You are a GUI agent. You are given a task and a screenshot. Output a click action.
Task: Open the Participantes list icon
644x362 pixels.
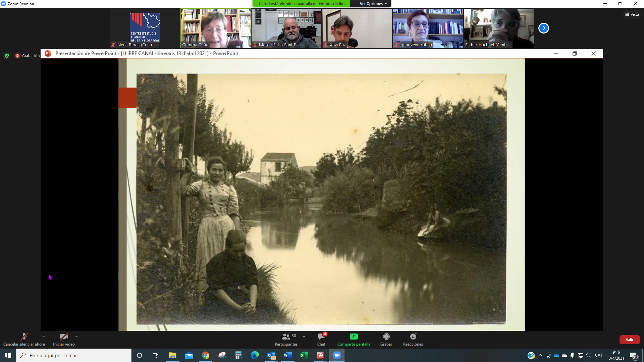[x=286, y=337]
